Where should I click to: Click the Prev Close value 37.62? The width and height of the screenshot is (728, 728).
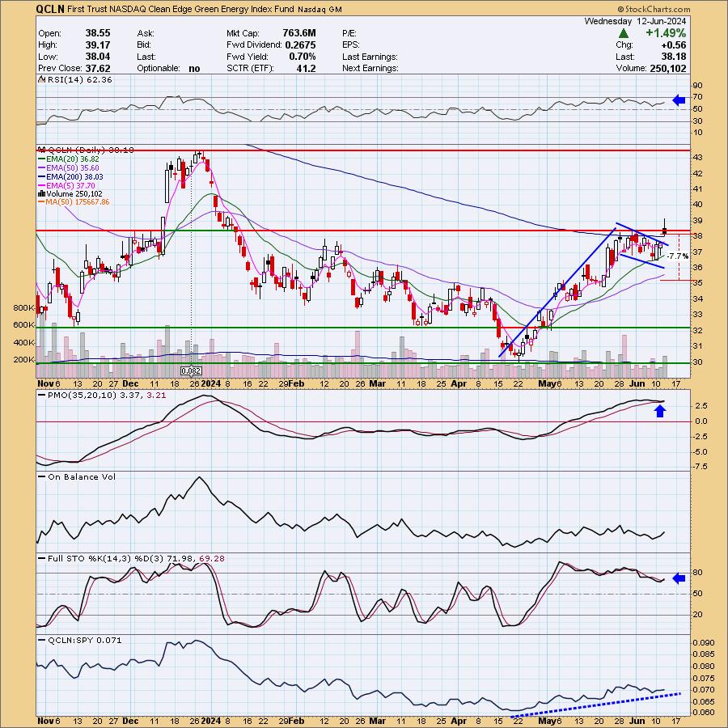98,68
